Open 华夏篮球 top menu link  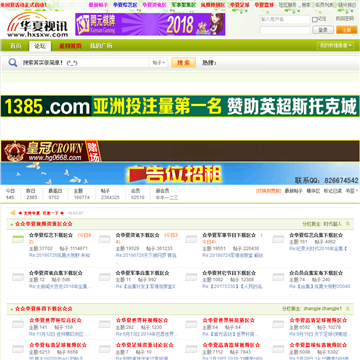(264, 5)
